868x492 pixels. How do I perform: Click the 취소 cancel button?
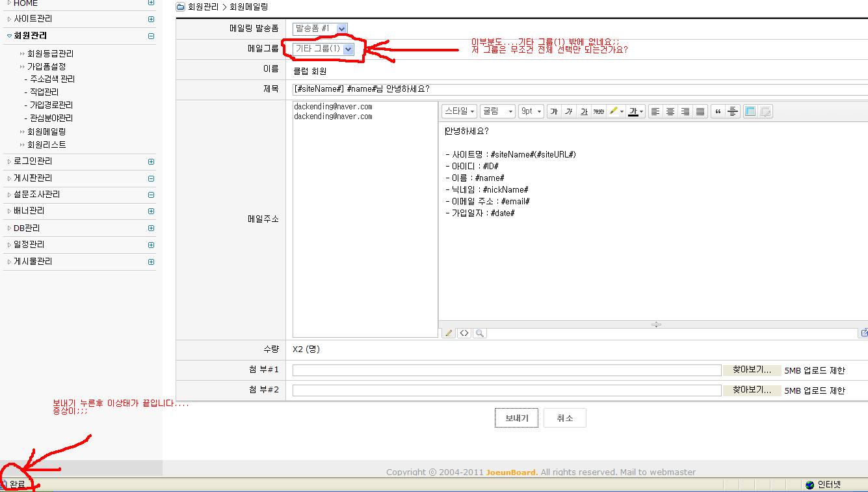(x=564, y=418)
